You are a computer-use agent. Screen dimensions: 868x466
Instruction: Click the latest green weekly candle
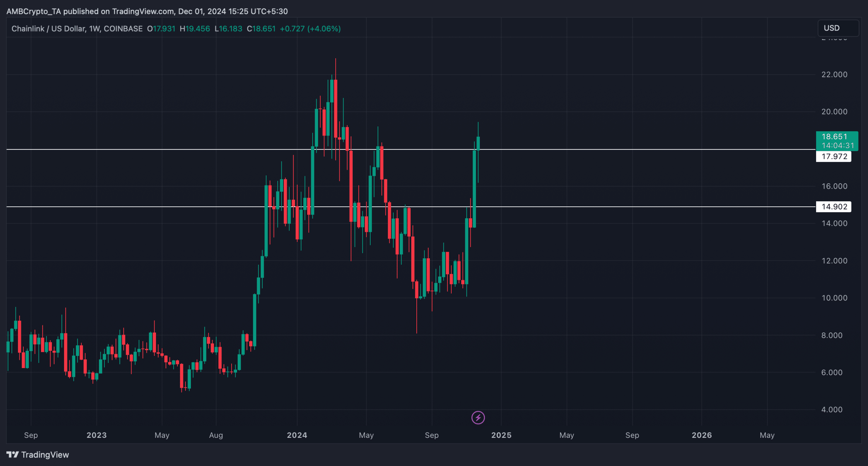(x=478, y=143)
